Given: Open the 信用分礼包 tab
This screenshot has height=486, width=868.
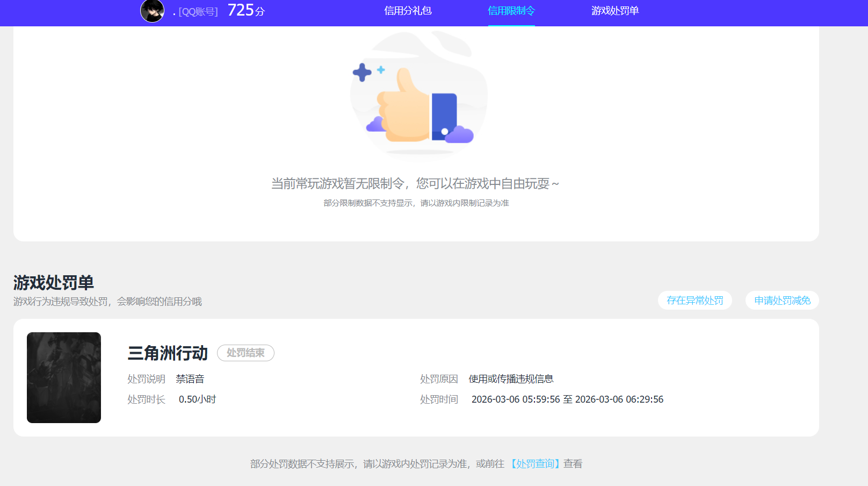Looking at the screenshot, I should 408,11.
